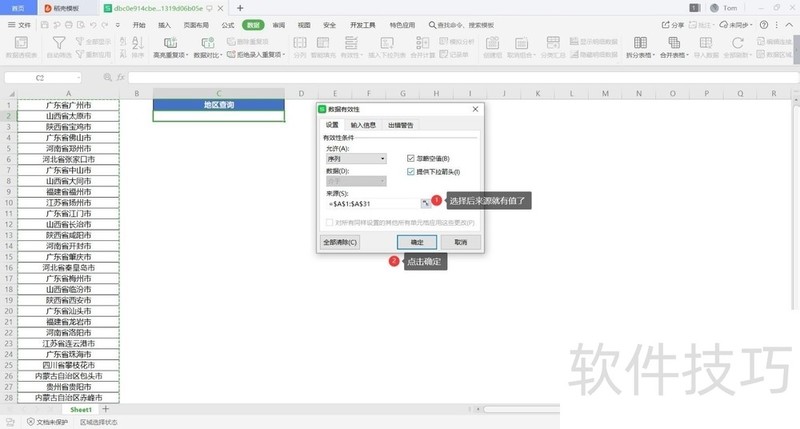The width and height of the screenshot is (800, 429).
Task: Click the 编辑连接 icon
Action: pyautogui.click(x=761, y=41)
